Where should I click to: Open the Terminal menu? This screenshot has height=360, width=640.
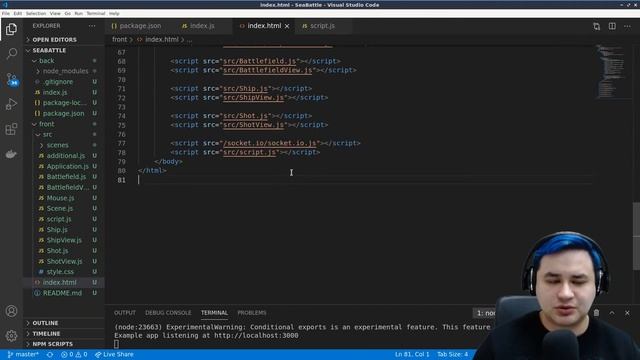click(96, 13)
